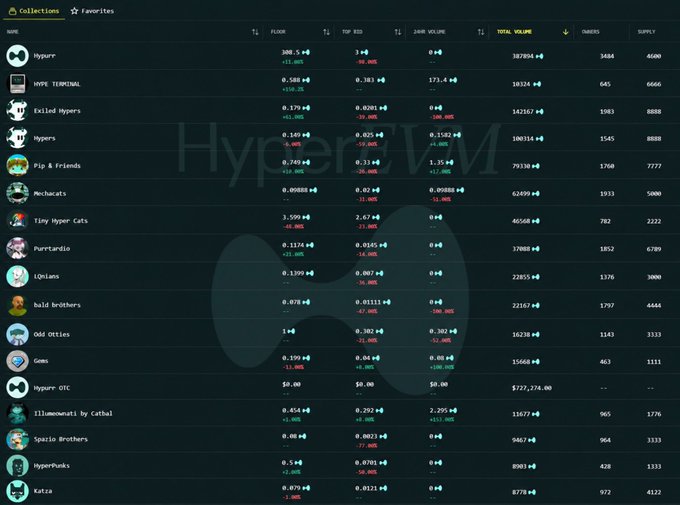Click the 24HR Volume header label
The height and width of the screenshot is (505, 680).
pyautogui.click(x=429, y=32)
